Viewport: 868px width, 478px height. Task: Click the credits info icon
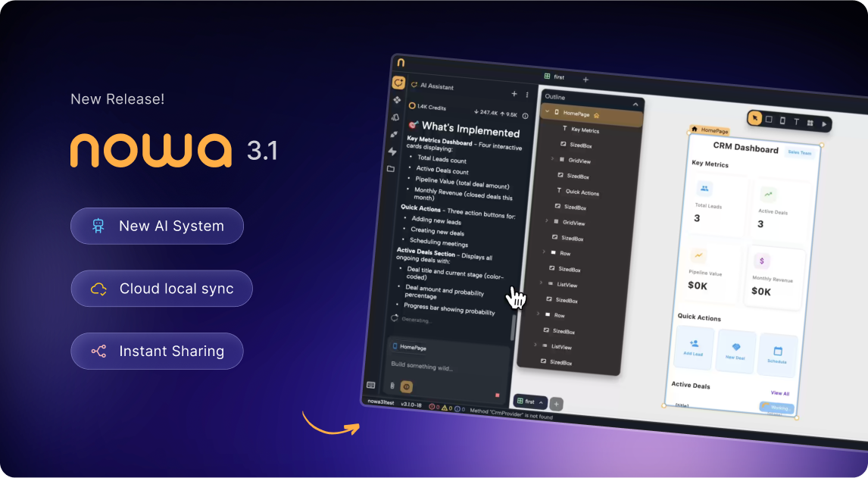[525, 116]
